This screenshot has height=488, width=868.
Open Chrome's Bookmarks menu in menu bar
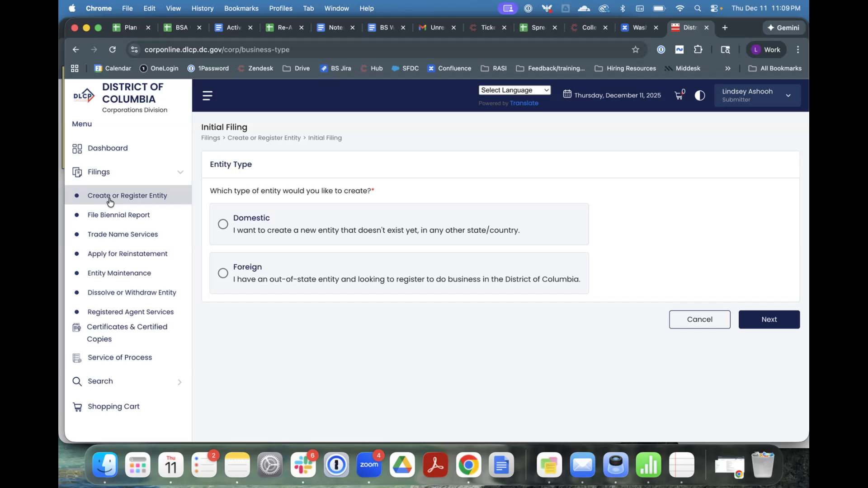click(241, 8)
